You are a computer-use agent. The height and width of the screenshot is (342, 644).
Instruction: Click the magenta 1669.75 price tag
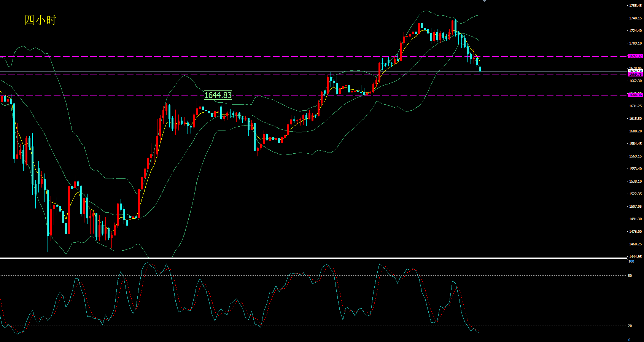(x=635, y=75)
